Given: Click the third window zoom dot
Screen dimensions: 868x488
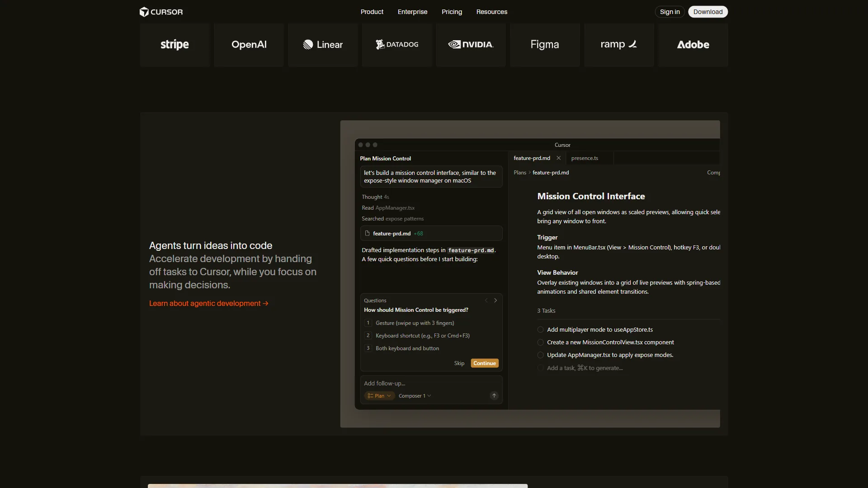Looking at the screenshot, I should click(375, 145).
